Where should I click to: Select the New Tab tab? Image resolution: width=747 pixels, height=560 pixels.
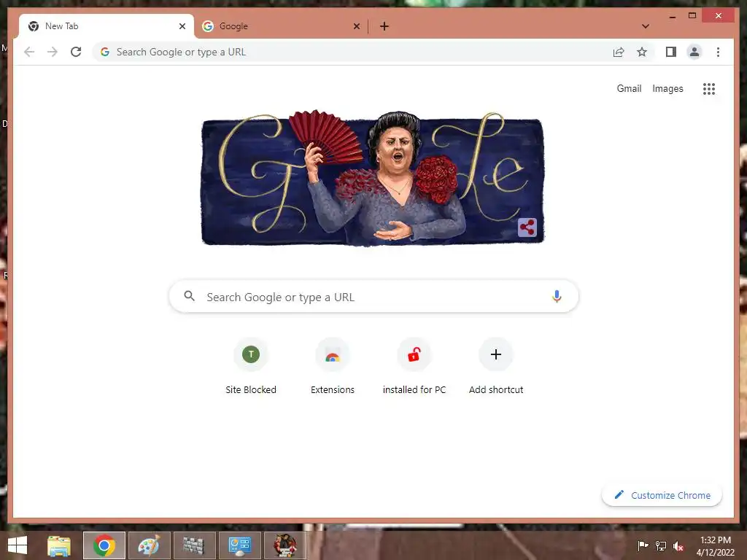coord(107,26)
